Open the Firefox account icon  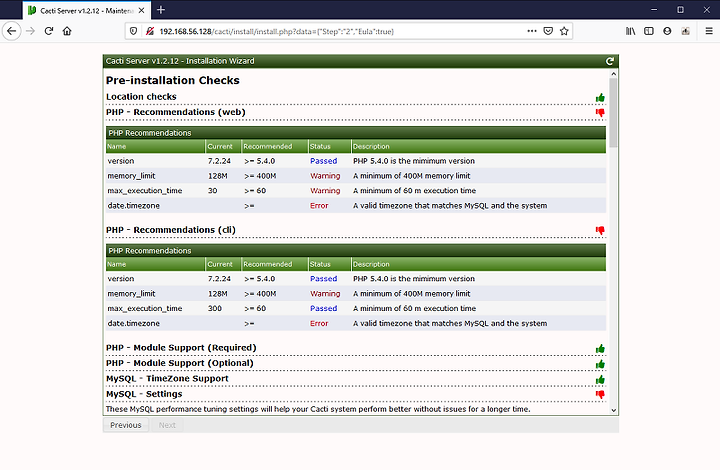(x=667, y=31)
